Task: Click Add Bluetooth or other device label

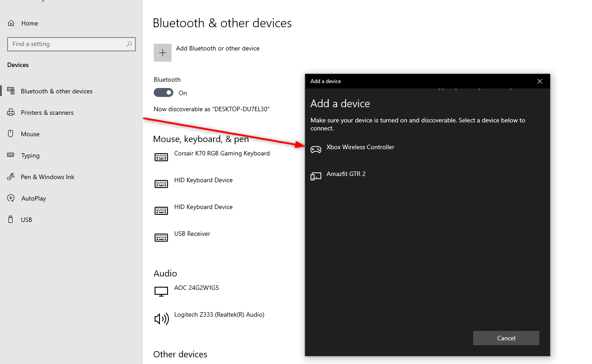Action: (218, 48)
